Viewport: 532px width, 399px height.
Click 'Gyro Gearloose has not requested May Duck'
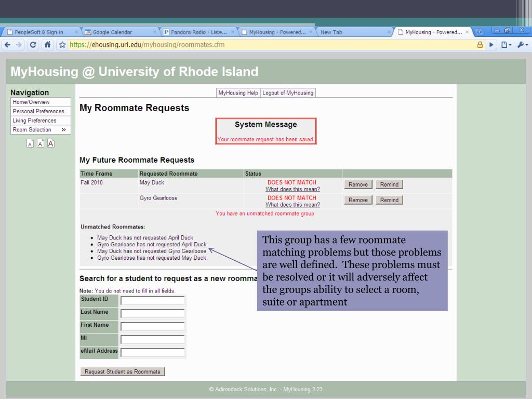[152, 258]
